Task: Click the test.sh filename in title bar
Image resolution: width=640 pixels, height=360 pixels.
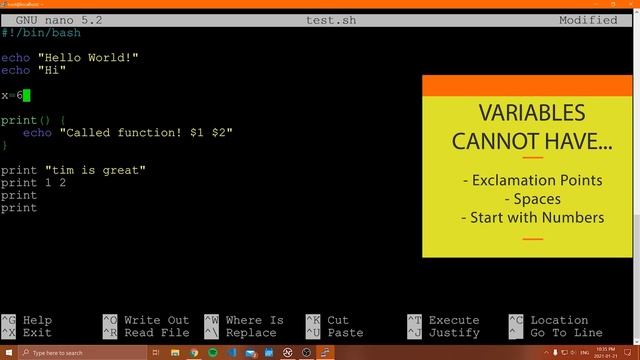Action: [x=331, y=20]
